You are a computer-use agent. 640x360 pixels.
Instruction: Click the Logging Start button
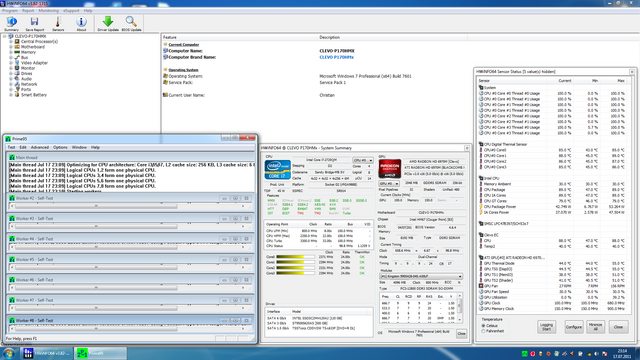547,327
